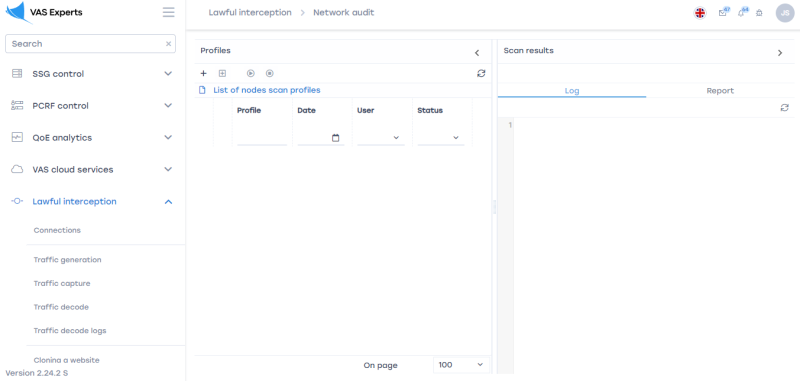Add a new scan profile with the plus icon
Image resolution: width=800 pixels, height=381 pixels.
(x=204, y=73)
